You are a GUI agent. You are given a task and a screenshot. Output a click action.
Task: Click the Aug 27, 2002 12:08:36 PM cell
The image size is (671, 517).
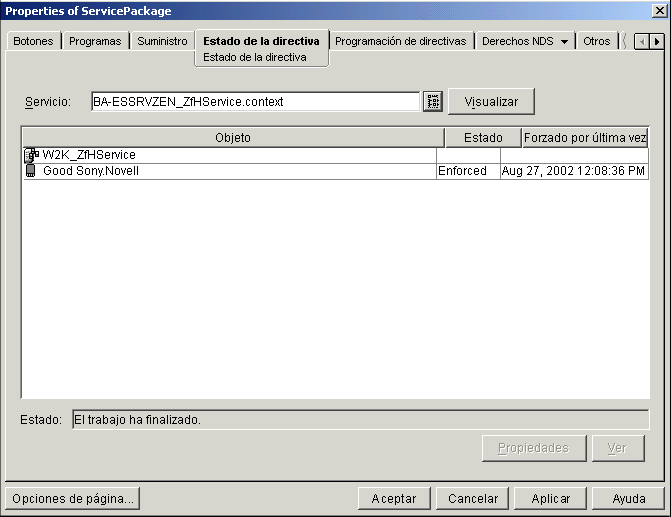[574, 171]
